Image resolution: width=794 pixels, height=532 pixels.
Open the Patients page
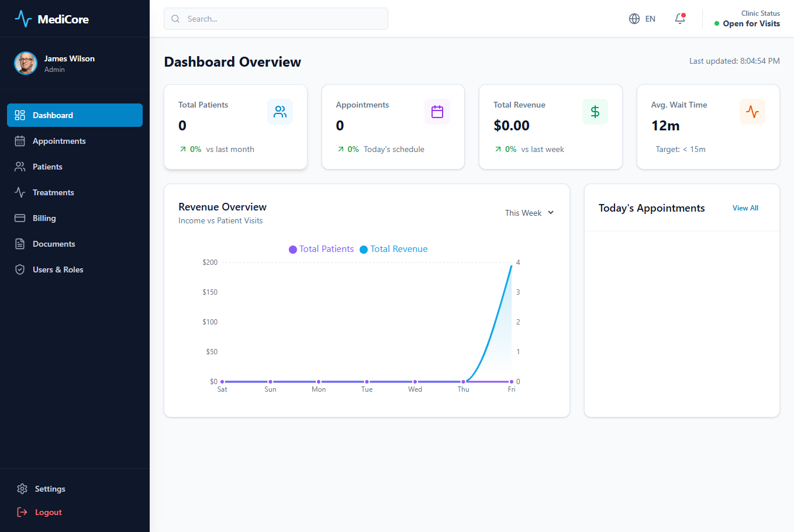click(75, 167)
